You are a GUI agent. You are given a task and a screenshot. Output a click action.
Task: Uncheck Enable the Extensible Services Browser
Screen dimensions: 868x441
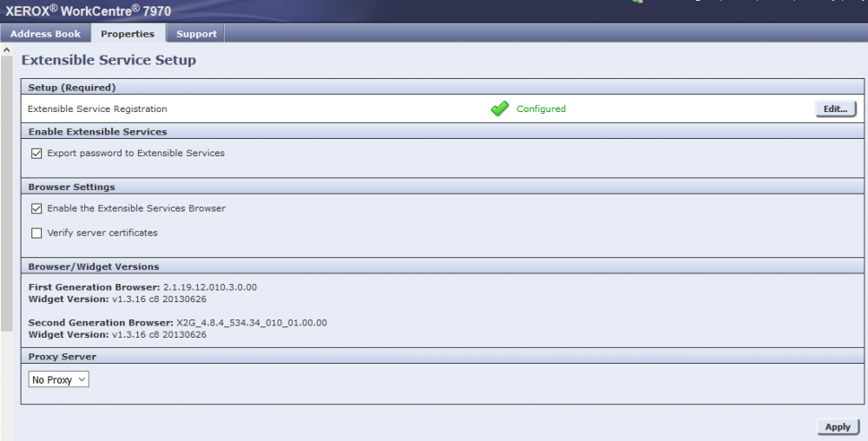click(x=36, y=209)
